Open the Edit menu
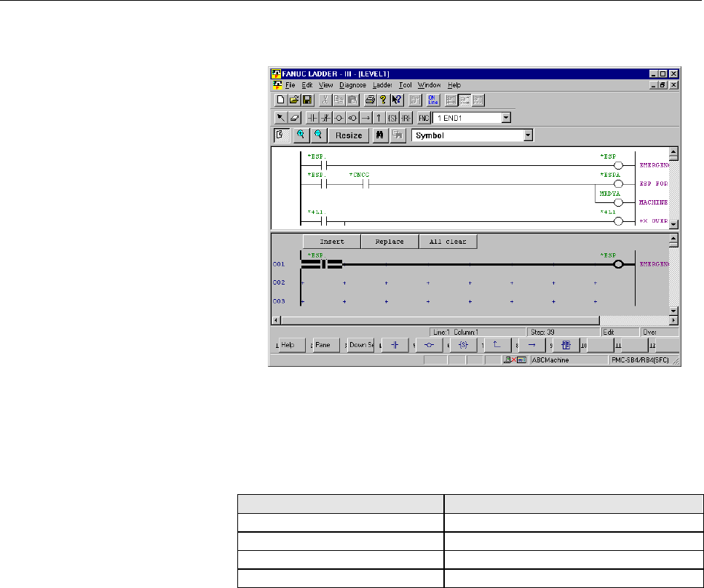Screen dimensions: 704x588 click(x=307, y=85)
